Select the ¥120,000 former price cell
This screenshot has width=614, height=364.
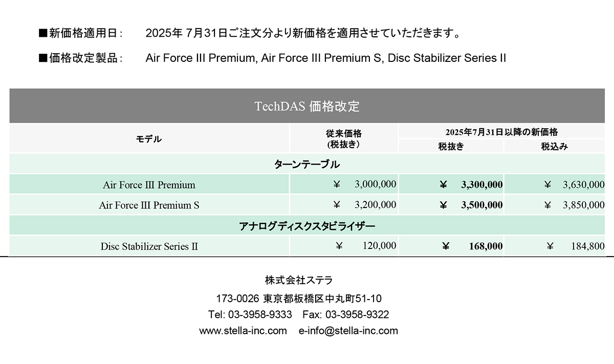[x=344, y=246]
